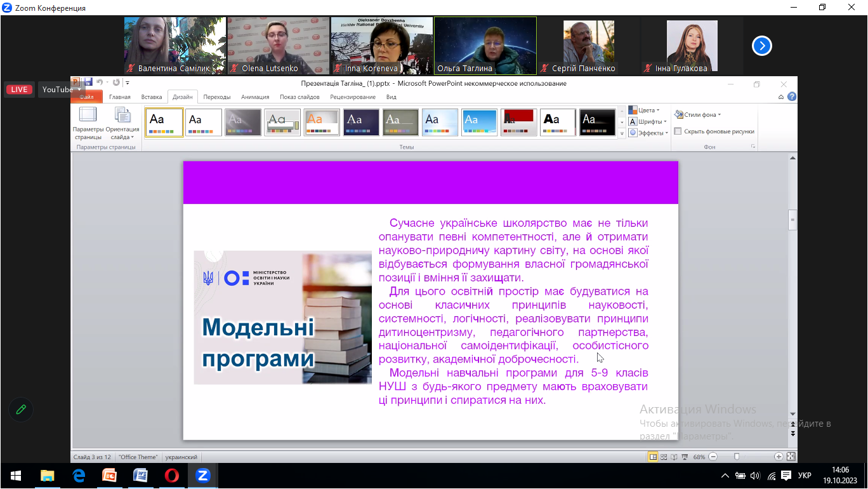Image resolution: width=868 pixels, height=489 pixels.
Task: Open the YouTube live stream dropdown
Action: point(61,90)
